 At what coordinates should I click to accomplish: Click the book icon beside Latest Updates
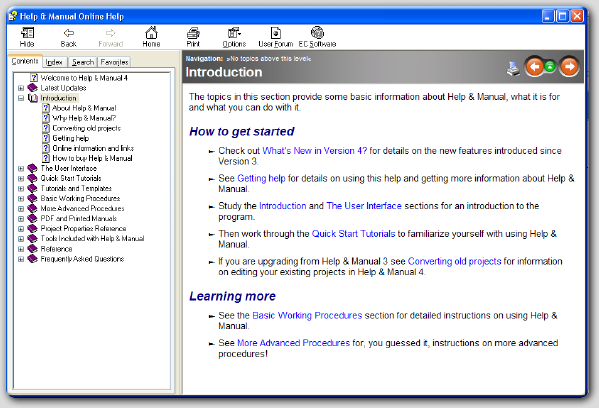click(32, 88)
